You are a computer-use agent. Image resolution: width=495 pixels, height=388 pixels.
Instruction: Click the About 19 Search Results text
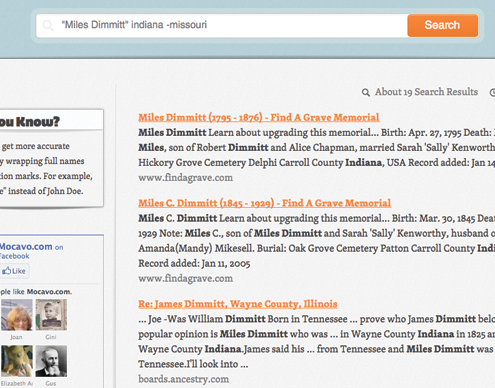(x=426, y=92)
